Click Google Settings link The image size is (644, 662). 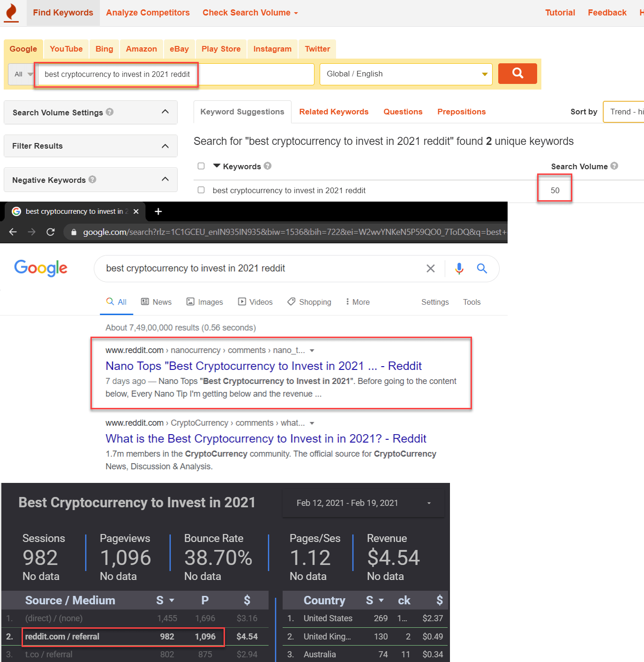coord(435,302)
